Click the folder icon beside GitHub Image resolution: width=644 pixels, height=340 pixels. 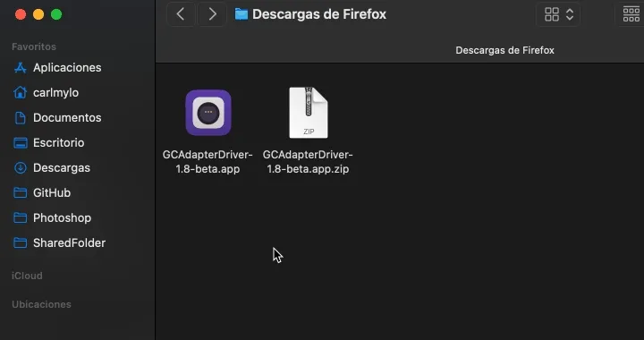20,193
